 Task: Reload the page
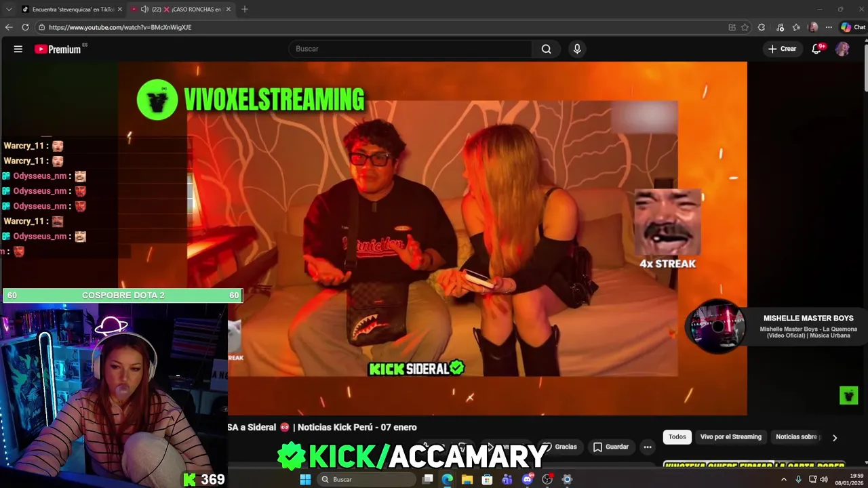point(25,27)
